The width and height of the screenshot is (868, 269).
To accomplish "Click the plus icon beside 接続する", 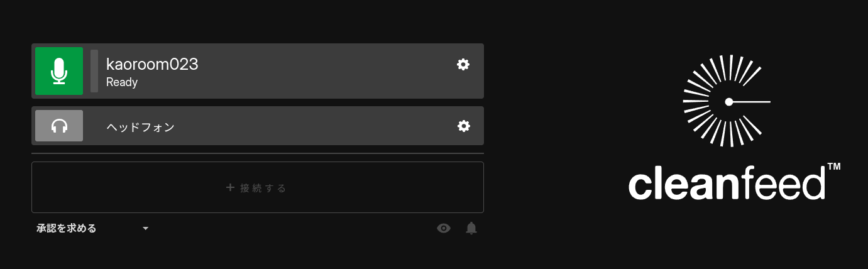I will [230, 187].
